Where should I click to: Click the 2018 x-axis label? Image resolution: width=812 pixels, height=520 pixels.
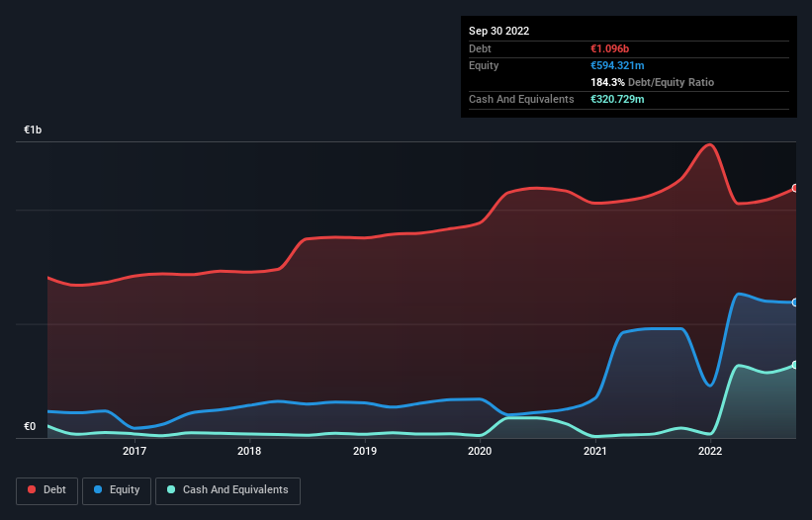point(249,451)
